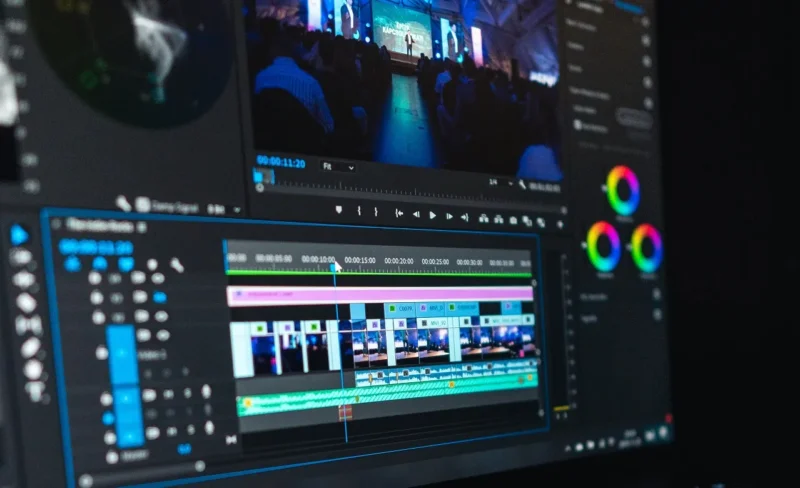Open the Fit zoom level dropdown
The image size is (800, 488).
pyautogui.click(x=338, y=166)
